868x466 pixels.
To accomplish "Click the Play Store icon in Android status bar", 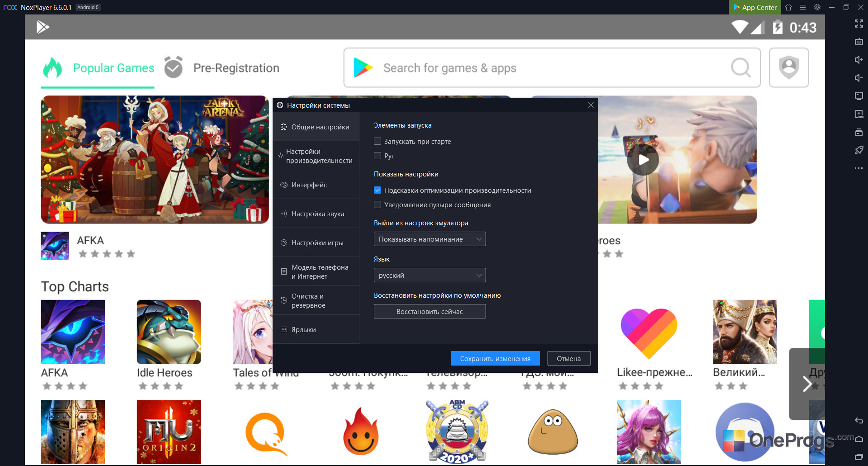I will (x=42, y=27).
